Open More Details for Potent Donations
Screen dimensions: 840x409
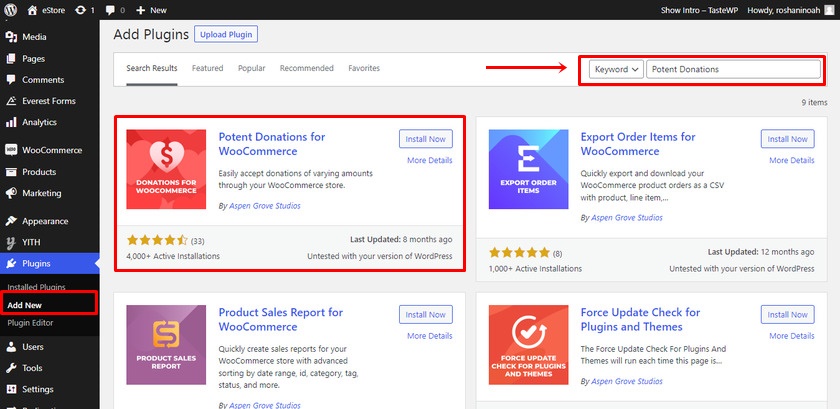(430, 160)
